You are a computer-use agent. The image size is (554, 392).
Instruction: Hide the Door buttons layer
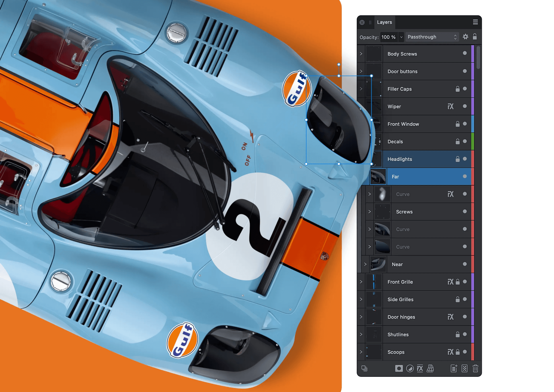click(465, 71)
